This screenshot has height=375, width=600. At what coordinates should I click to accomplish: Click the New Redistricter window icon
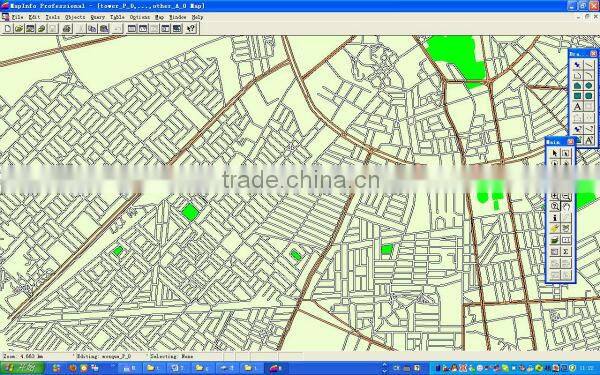(176, 29)
